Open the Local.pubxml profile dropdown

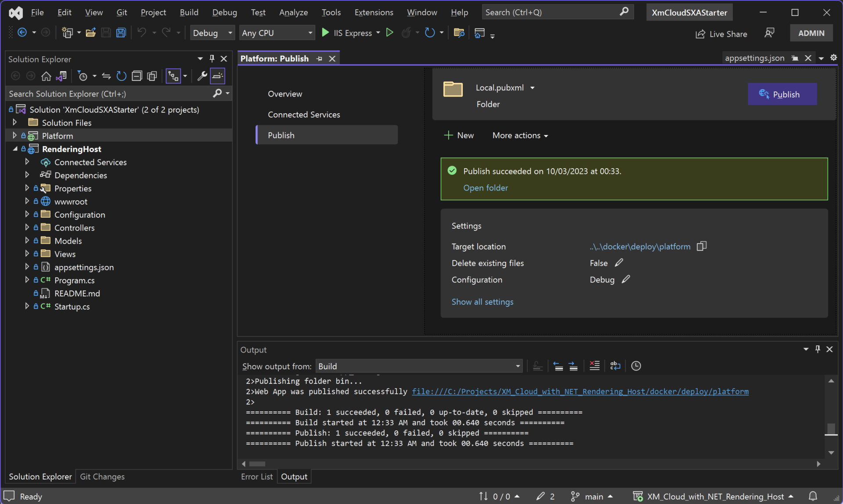533,88
